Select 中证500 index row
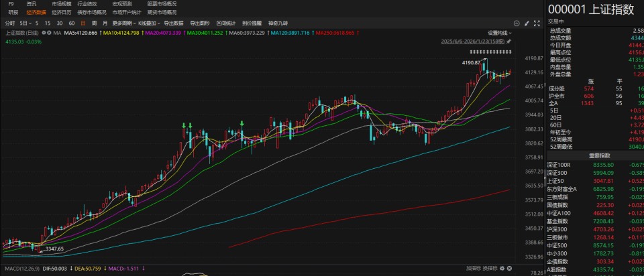Viewport: 644px width, 276px height. (x=595, y=245)
